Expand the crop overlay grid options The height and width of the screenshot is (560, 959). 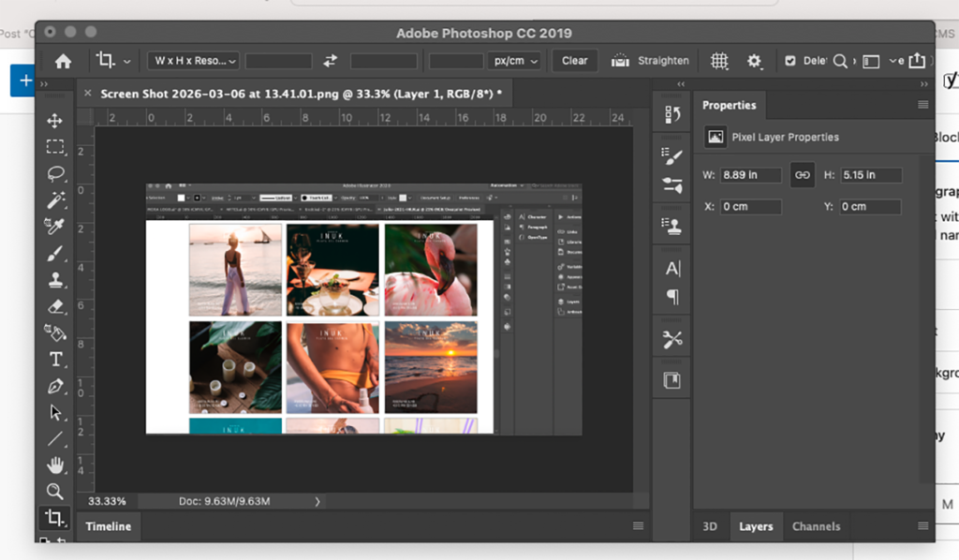click(x=719, y=61)
